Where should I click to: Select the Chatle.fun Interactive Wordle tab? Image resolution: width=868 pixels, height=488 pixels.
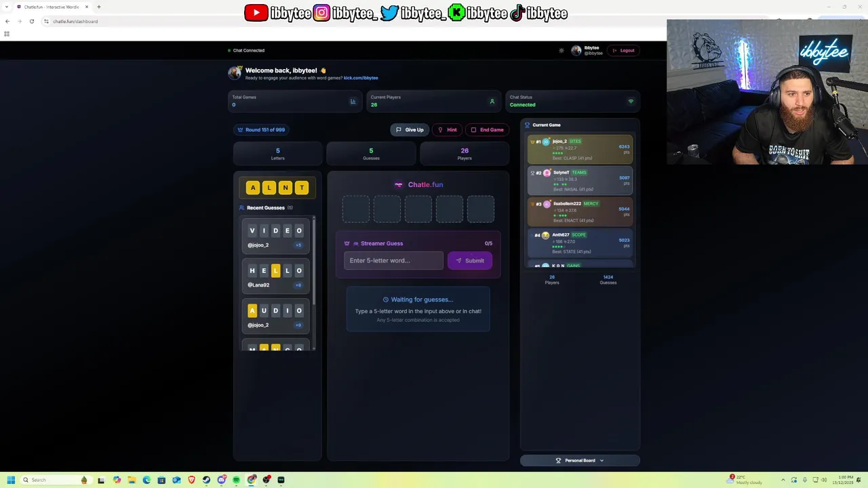[52, 7]
